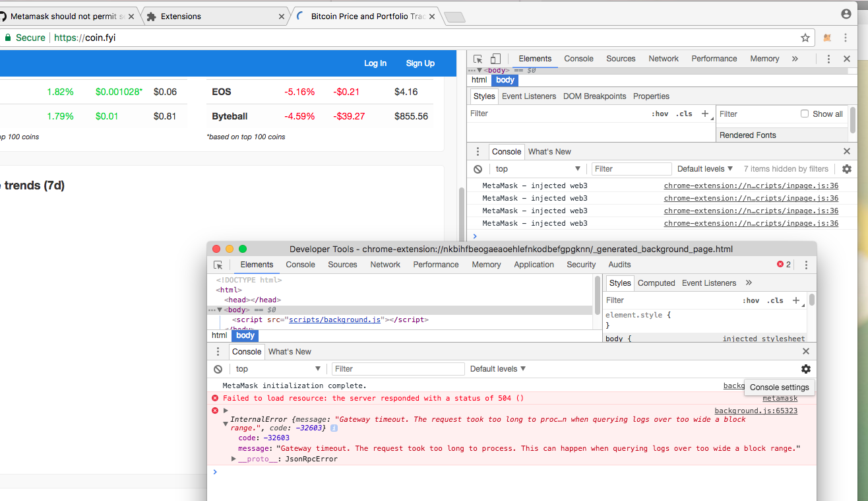Click body breadcrumb in background DevTools
868x501 pixels.
(245, 335)
